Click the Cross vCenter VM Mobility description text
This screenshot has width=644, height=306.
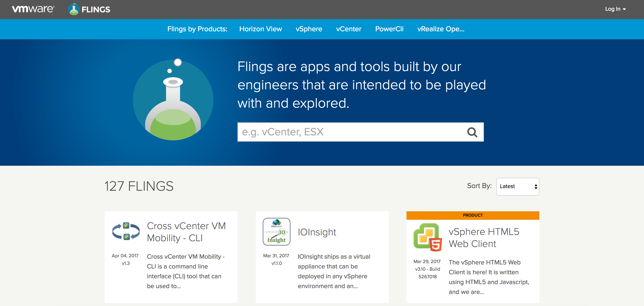[186, 271]
